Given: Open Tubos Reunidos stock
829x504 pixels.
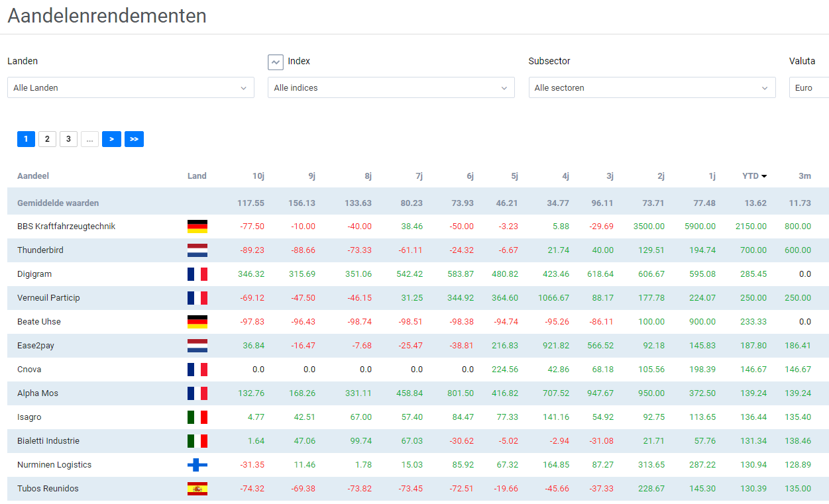Looking at the screenshot, I should [48, 489].
